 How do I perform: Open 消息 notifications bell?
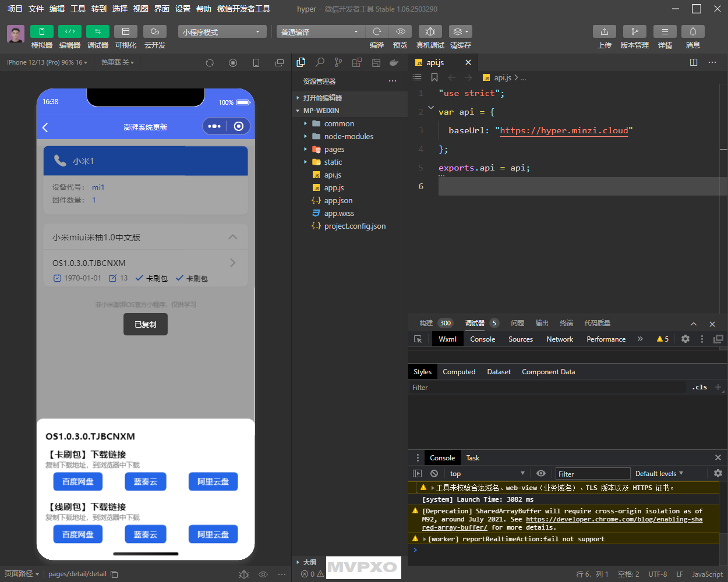point(693,31)
